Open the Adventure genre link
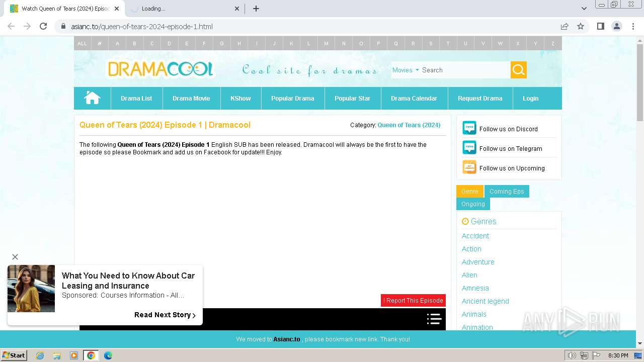 [x=478, y=262]
